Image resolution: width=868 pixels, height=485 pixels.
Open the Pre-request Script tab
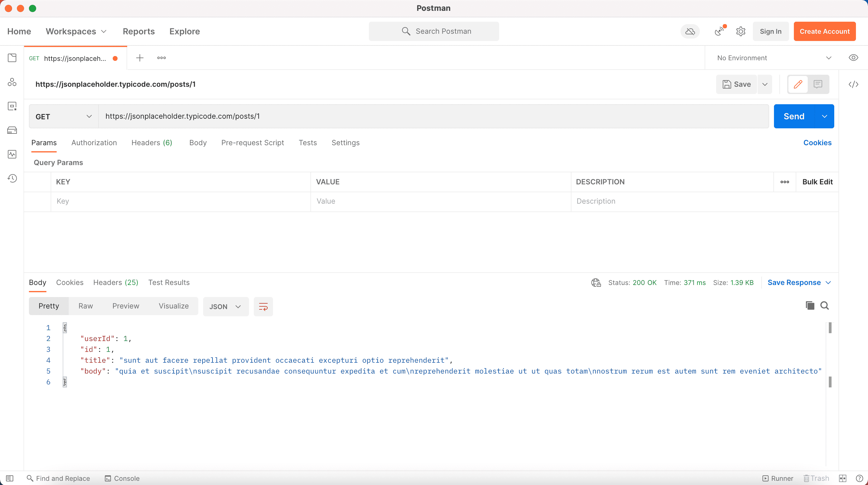tap(252, 143)
